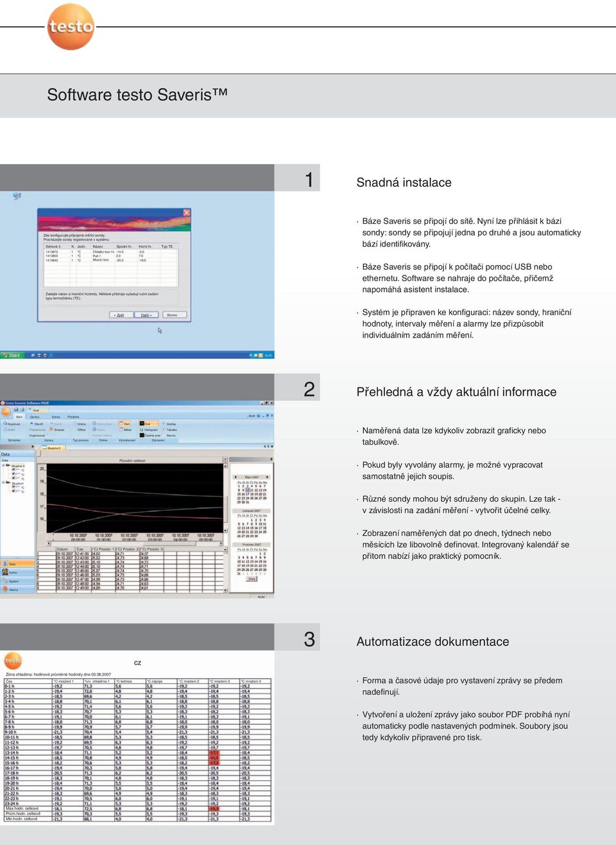Go to next month in calendar
This screenshot has width=616, height=845.
pyautogui.click(x=268, y=477)
